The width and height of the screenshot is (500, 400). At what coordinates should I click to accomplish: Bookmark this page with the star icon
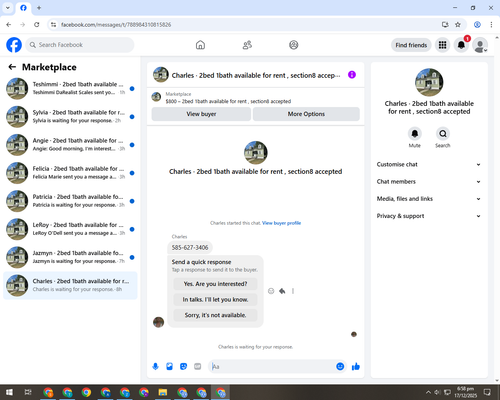[x=458, y=25]
